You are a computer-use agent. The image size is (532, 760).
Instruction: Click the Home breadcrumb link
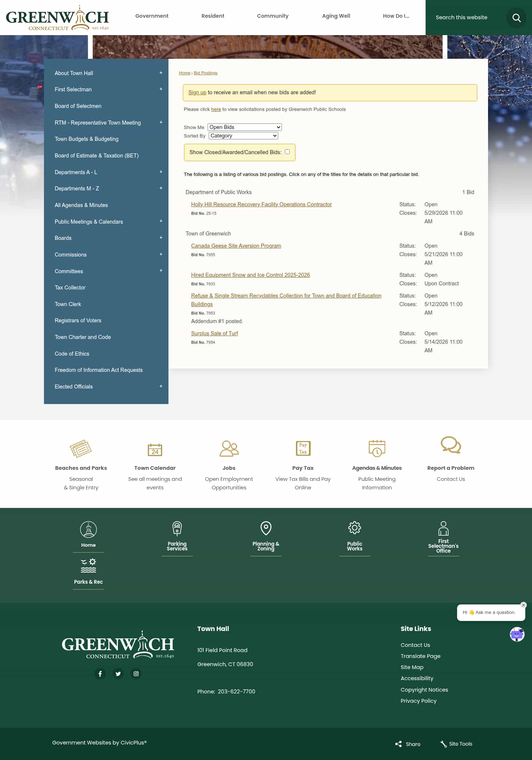(x=185, y=73)
